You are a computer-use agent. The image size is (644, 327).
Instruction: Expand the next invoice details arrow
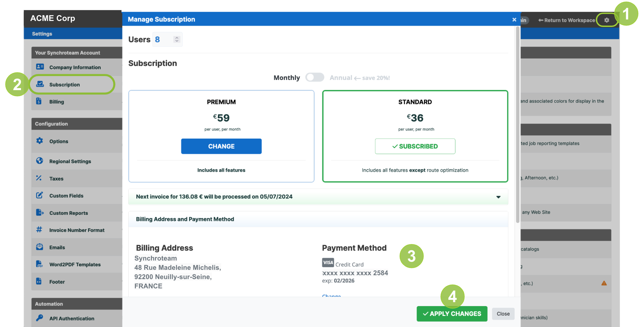pyautogui.click(x=498, y=197)
